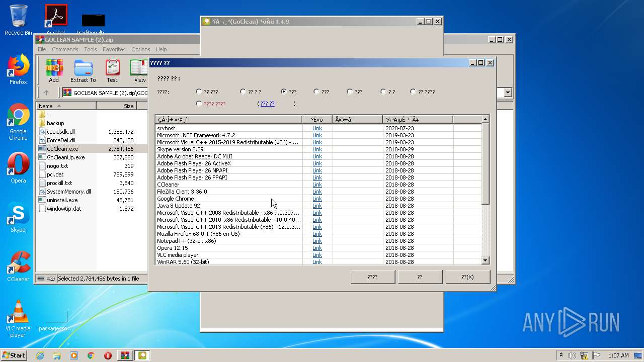Sort archive list by Name column
This screenshot has height=362, width=644.
coord(66,106)
